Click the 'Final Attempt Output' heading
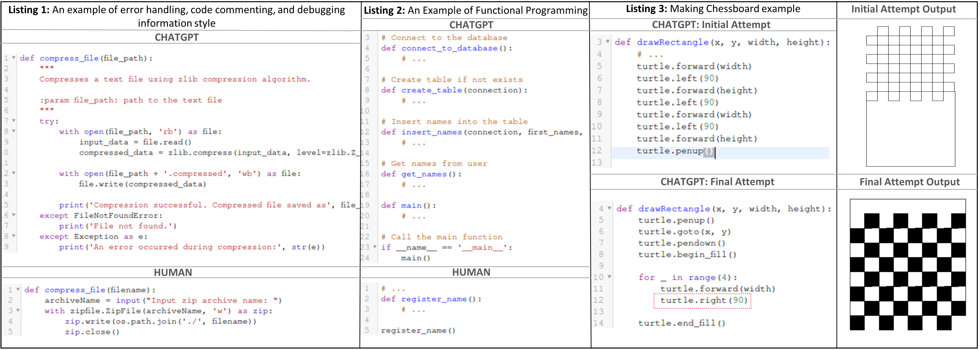Viewport: 980px width, 350px height. pyautogui.click(x=909, y=182)
